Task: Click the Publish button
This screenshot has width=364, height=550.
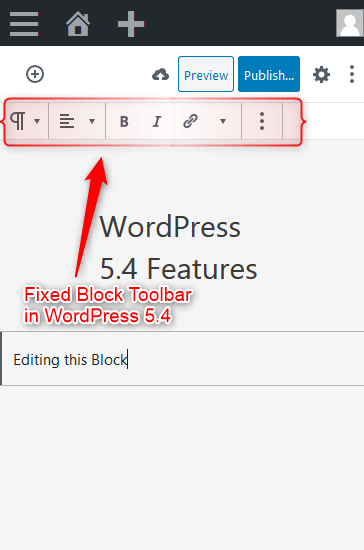Action: [269, 74]
